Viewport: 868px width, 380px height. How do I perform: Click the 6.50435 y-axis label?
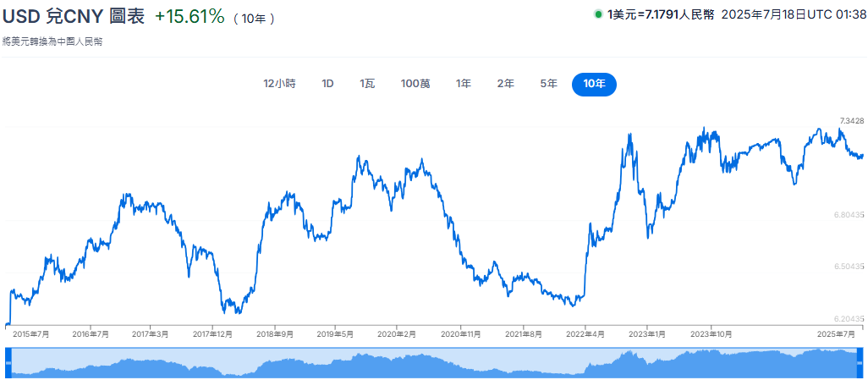coord(849,267)
